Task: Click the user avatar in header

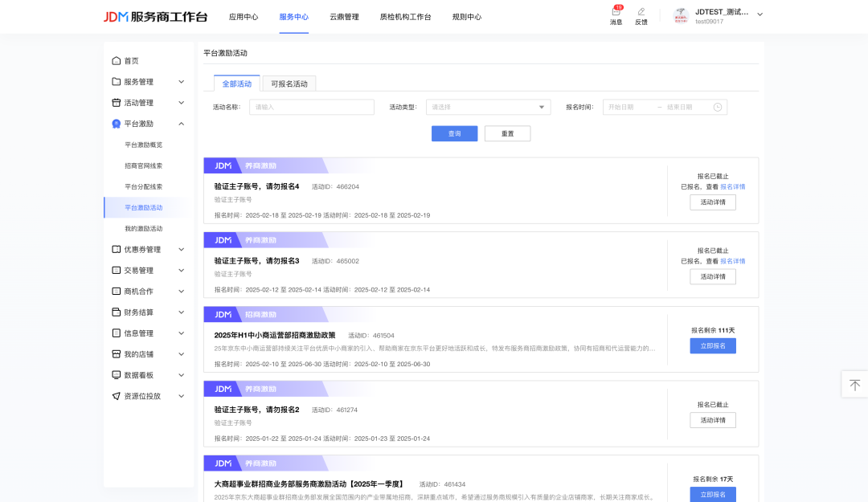Action: (681, 16)
